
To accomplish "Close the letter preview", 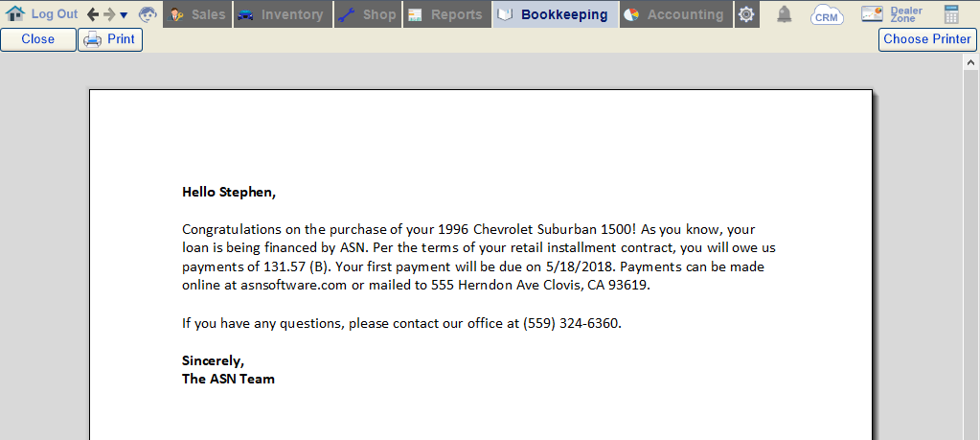I will click(38, 39).
